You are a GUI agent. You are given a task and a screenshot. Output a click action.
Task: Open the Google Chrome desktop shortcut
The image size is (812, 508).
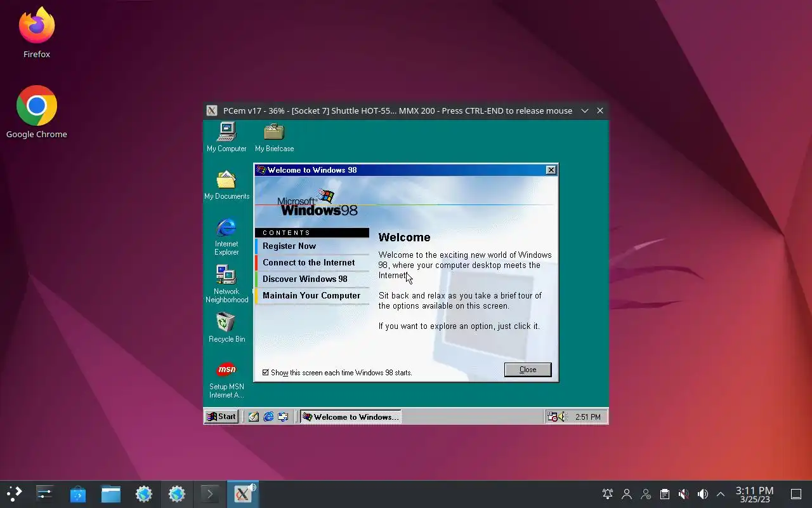[37, 112]
